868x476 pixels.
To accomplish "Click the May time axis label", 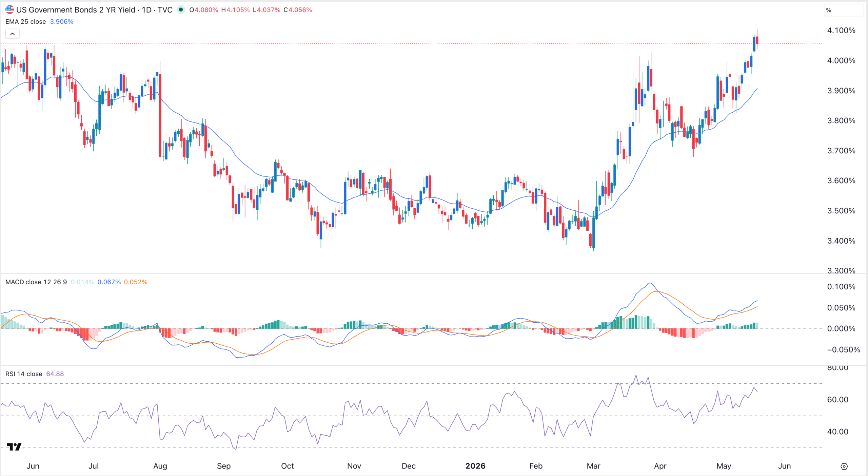I will 724,466.
